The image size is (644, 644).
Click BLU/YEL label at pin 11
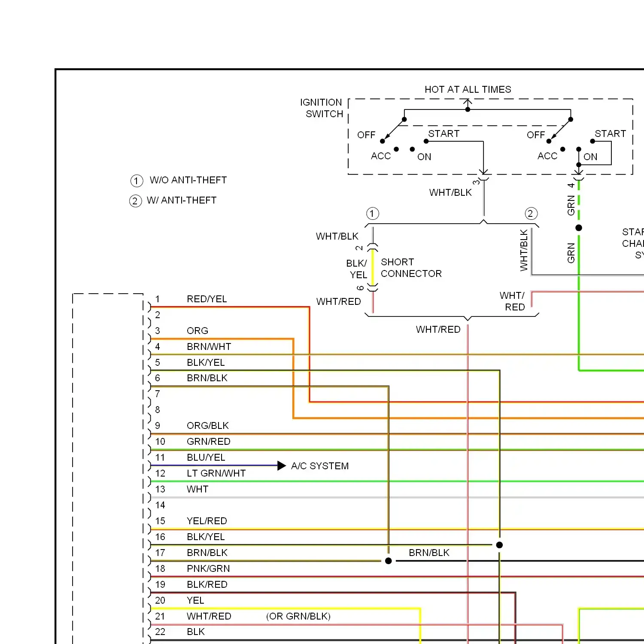pyautogui.click(x=206, y=458)
